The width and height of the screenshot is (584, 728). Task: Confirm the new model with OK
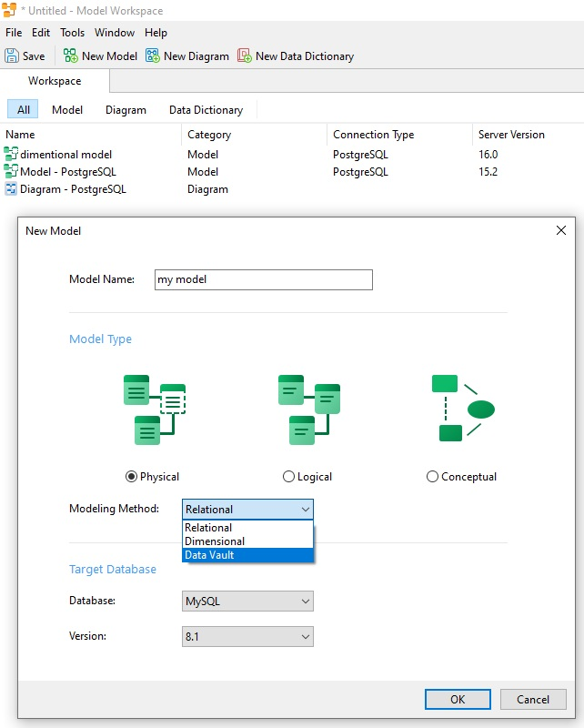point(458,699)
